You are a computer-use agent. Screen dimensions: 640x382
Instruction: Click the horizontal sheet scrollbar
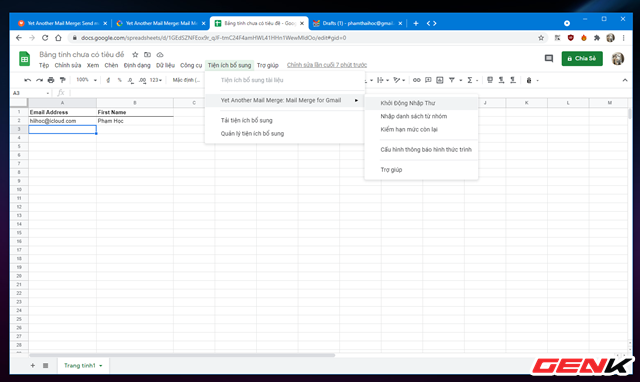pyautogui.click(x=182, y=355)
